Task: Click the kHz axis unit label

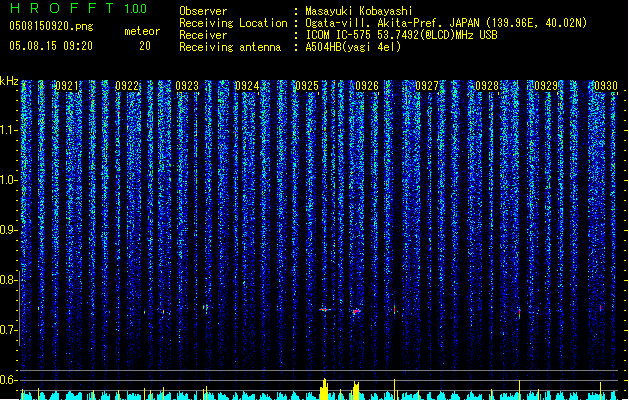Action: 9,81
